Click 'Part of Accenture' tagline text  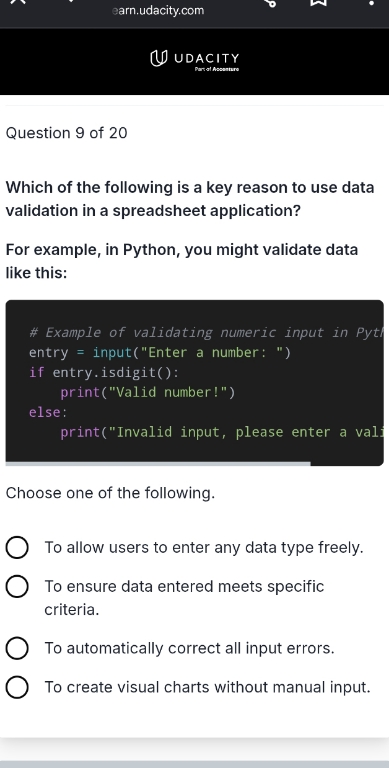pos(217,70)
